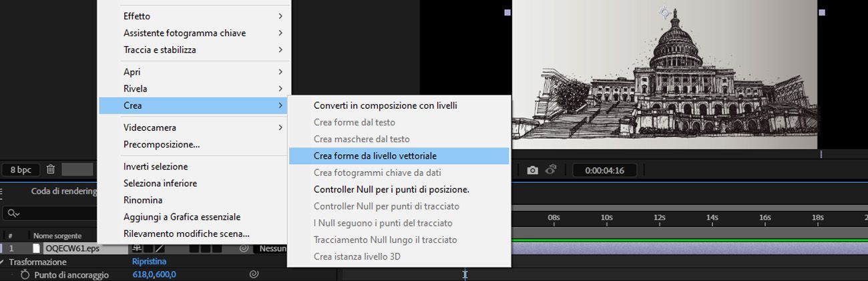Viewport: 868px width, 281px height.
Task: Click the 10s mark on the time ruler
Action: [x=606, y=218]
